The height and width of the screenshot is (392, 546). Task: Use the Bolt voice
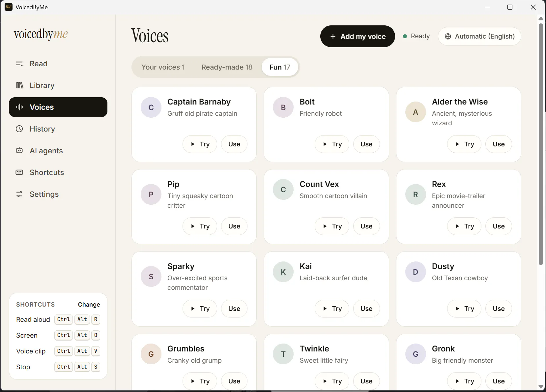[x=366, y=144]
